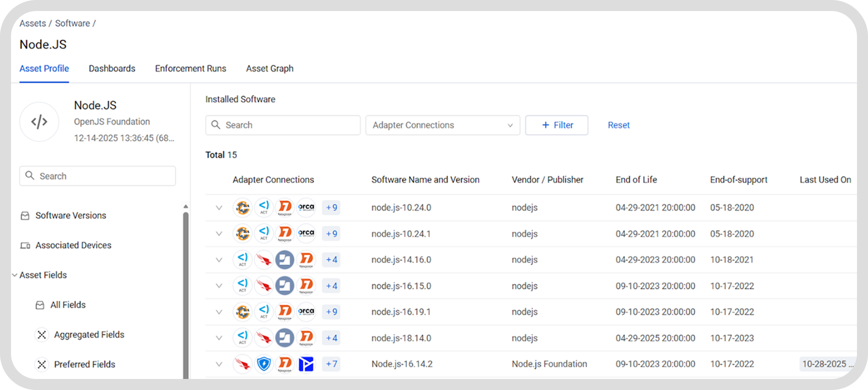The height and width of the screenshot is (390, 868).
Task: Switch to the Dashboards tab
Action: (112, 68)
